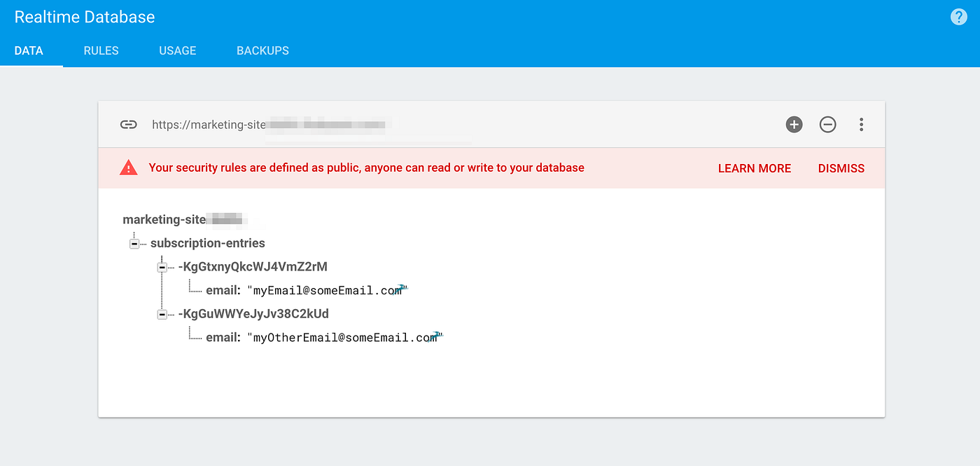
Task: Add a child node with plus icon
Action: click(x=794, y=125)
